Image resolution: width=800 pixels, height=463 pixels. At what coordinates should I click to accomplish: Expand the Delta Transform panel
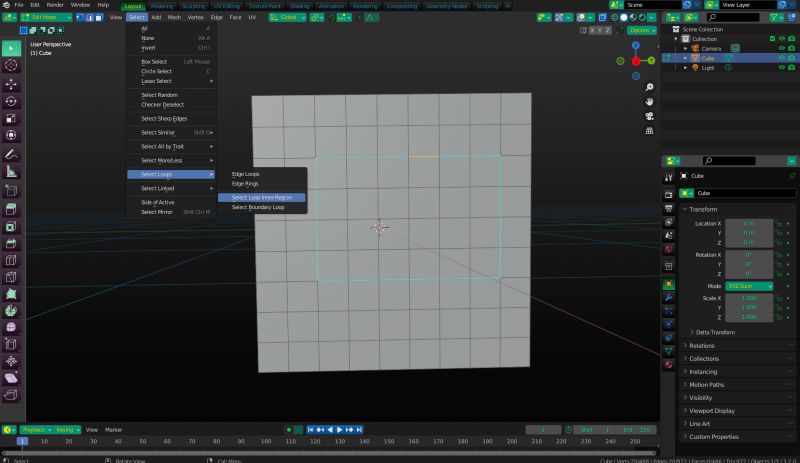pos(692,332)
